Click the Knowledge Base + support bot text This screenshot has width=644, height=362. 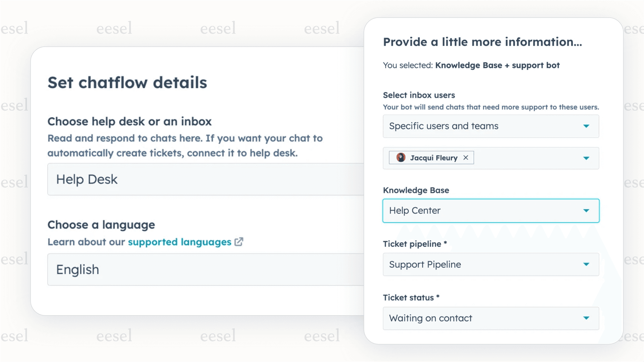click(x=497, y=65)
